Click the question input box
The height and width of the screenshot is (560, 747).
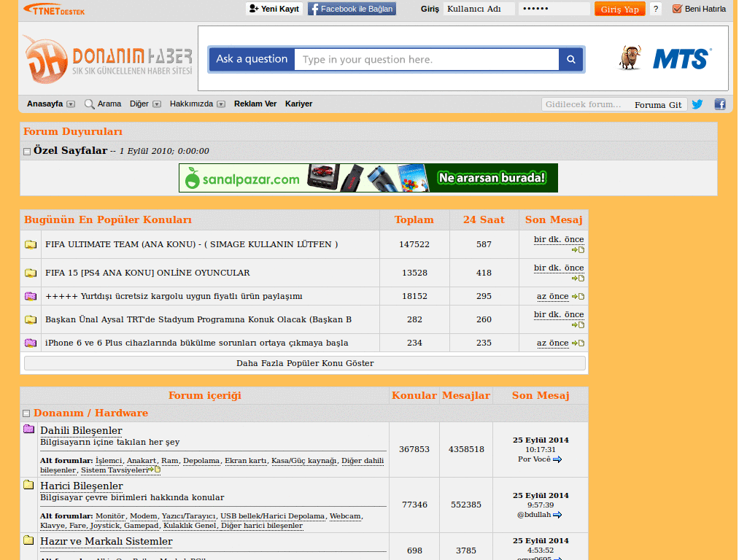[427, 60]
